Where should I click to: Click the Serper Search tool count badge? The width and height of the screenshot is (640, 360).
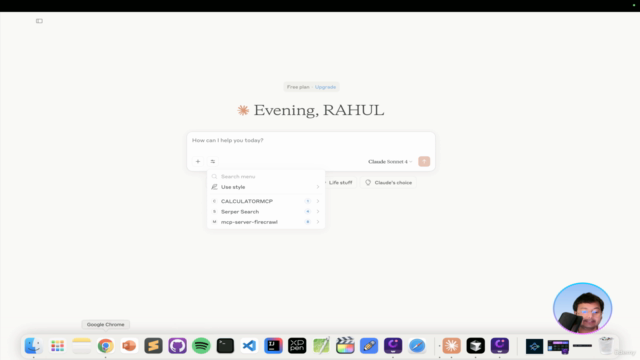click(308, 211)
